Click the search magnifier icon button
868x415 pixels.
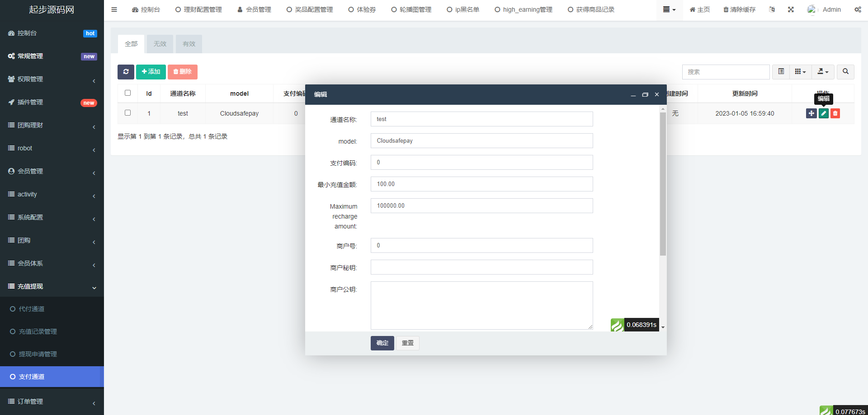(x=845, y=72)
